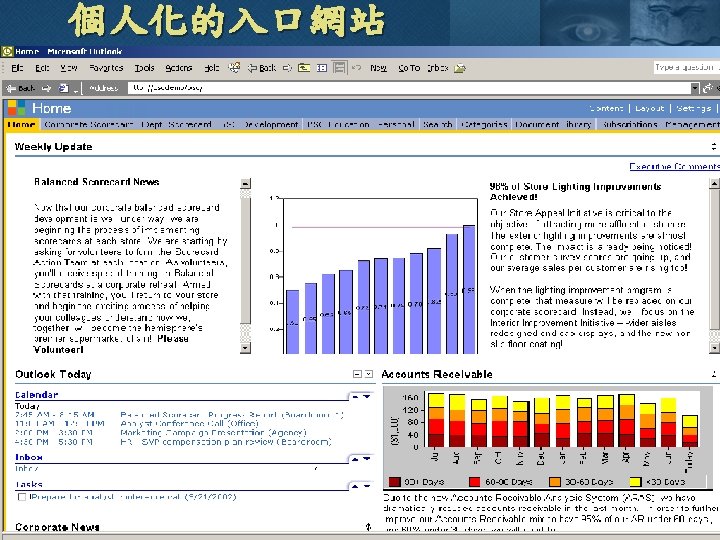Image resolution: width=720 pixels, height=540 pixels.
Task: Open the Go To toolbar item
Action: 409,68
